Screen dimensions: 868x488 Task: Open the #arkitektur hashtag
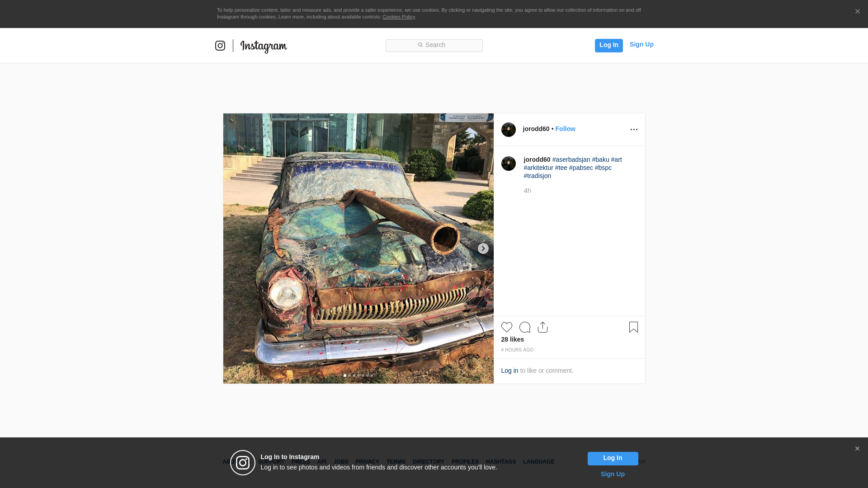[538, 168]
